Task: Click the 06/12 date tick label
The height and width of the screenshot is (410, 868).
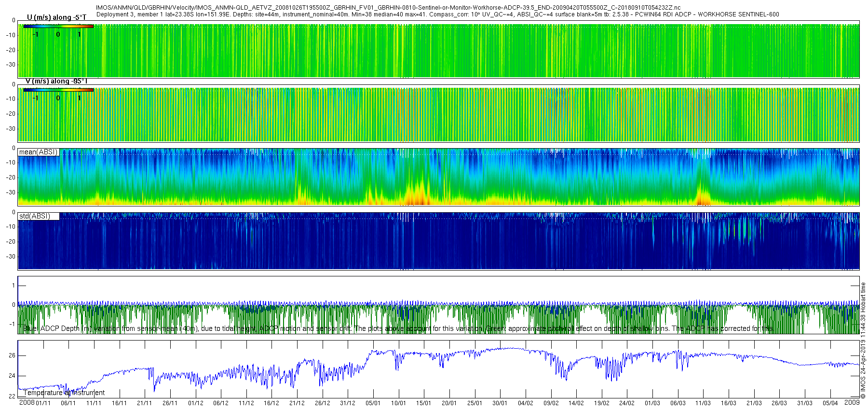Action: tap(221, 403)
